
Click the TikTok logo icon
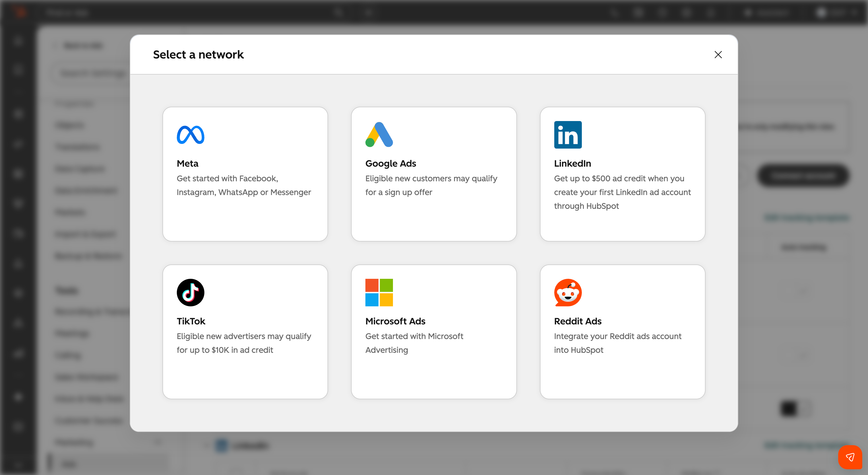pyautogui.click(x=190, y=292)
